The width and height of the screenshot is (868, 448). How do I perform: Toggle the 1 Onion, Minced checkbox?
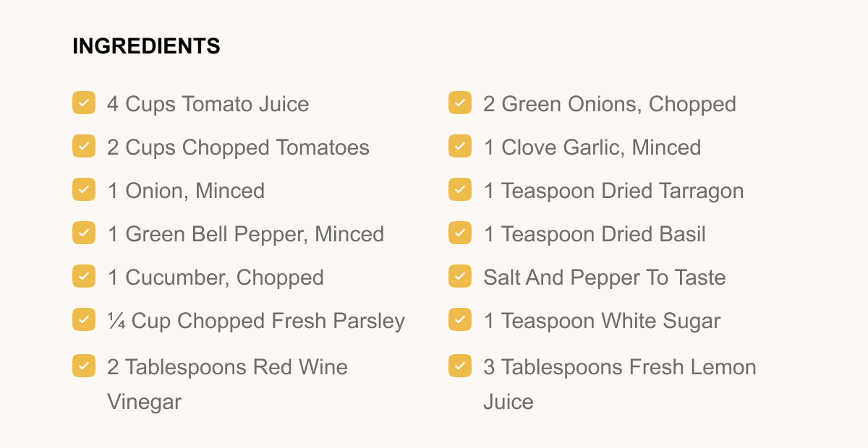click(84, 189)
